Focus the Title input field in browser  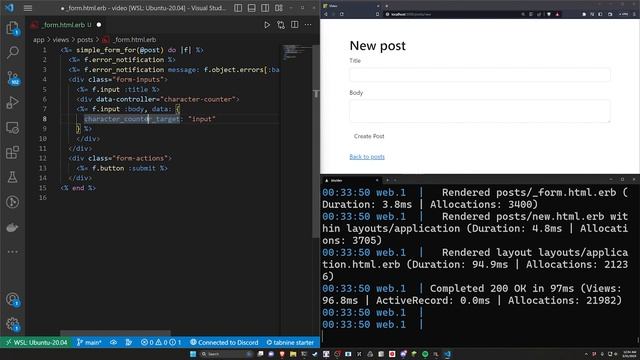[480, 75]
